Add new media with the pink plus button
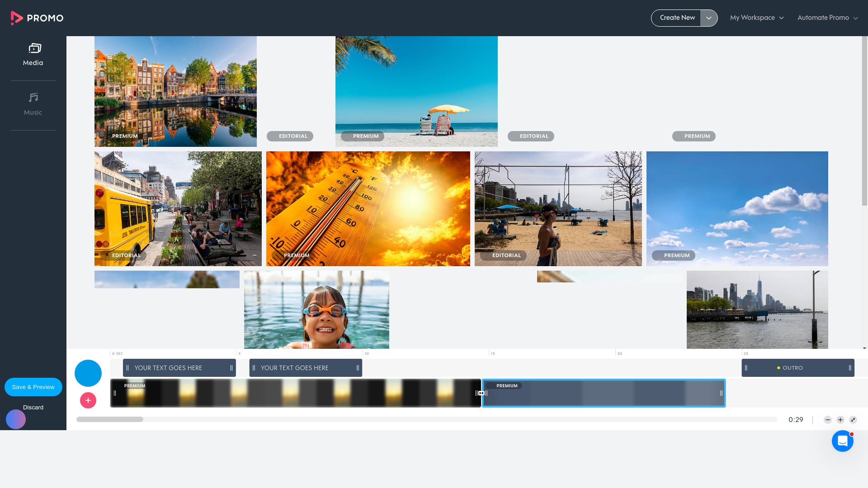 (88, 400)
